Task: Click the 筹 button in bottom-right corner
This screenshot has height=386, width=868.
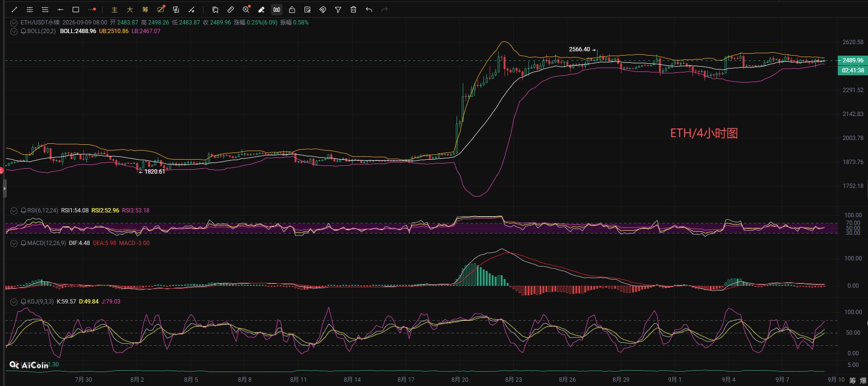Action: pos(852,380)
